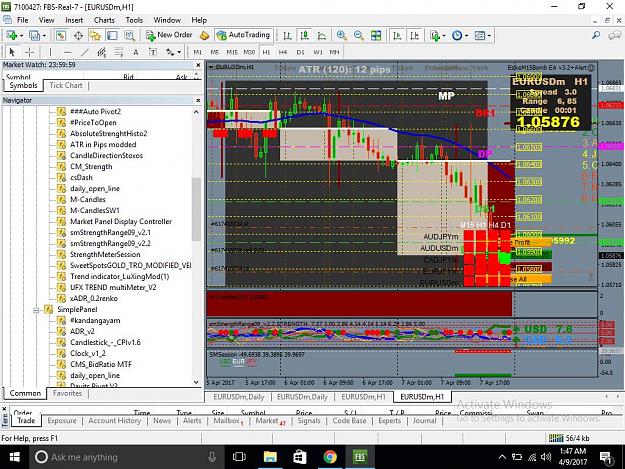Click the Zoom In magnifier icon
The image size is (625, 469).
coord(342,35)
